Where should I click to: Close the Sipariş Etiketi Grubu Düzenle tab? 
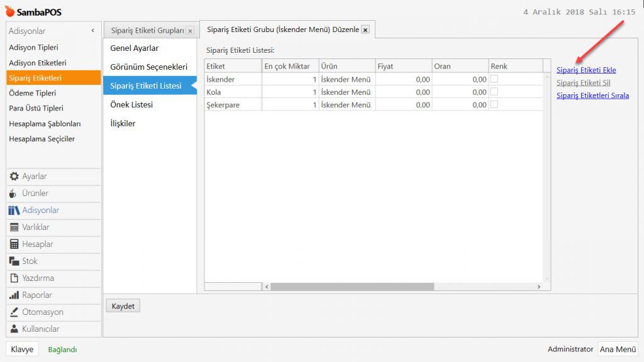pos(365,30)
